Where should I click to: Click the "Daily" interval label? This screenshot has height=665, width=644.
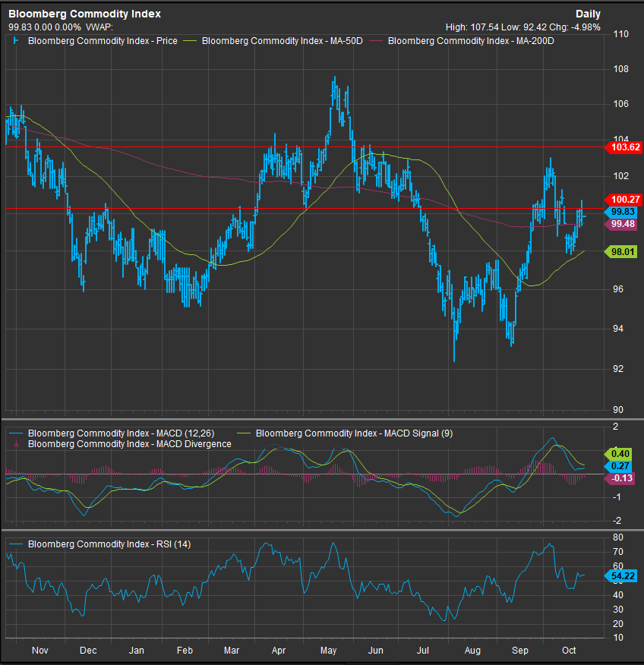click(588, 14)
